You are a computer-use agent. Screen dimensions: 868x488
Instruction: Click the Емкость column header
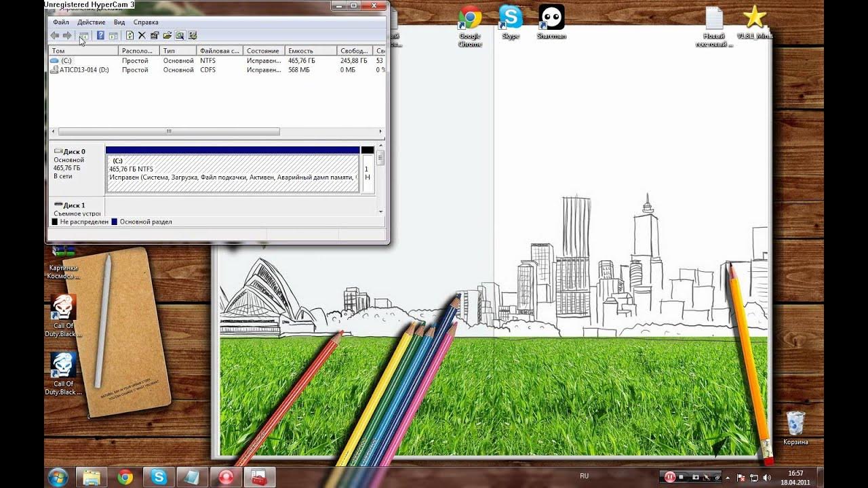click(311, 51)
